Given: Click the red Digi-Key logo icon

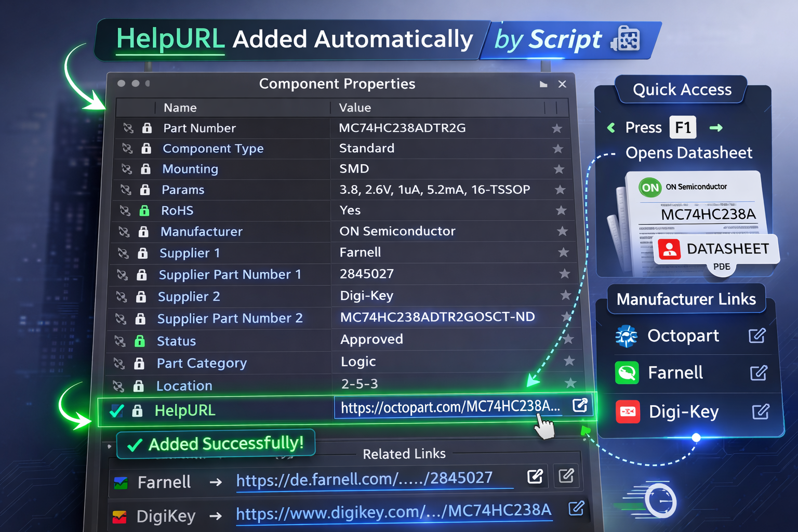Looking at the screenshot, I should pyautogui.click(x=628, y=412).
